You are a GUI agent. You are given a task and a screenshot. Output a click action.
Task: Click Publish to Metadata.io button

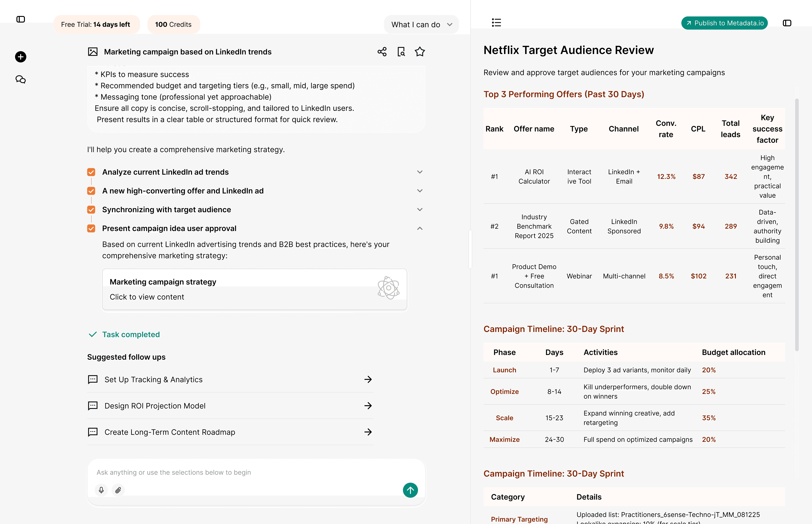click(724, 23)
